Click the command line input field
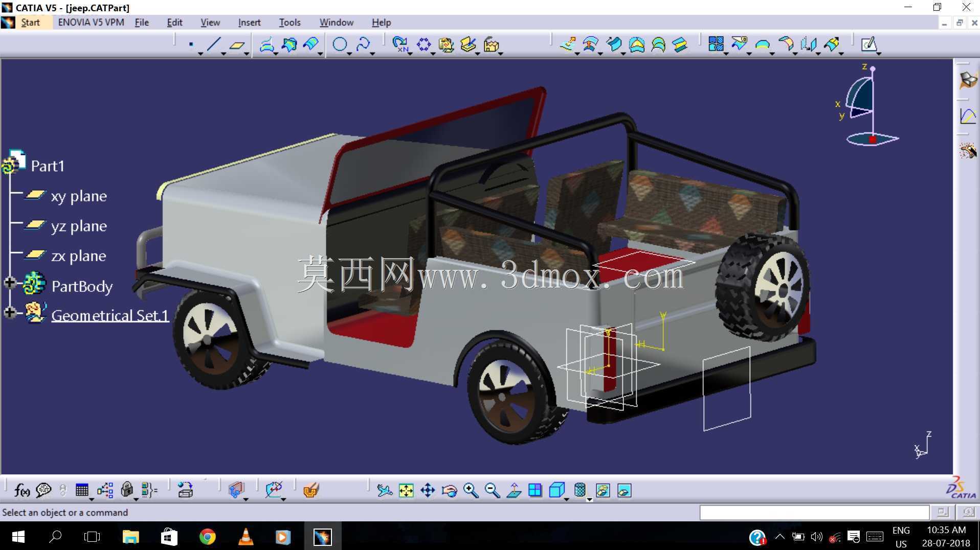The image size is (980, 550). coord(814,512)
